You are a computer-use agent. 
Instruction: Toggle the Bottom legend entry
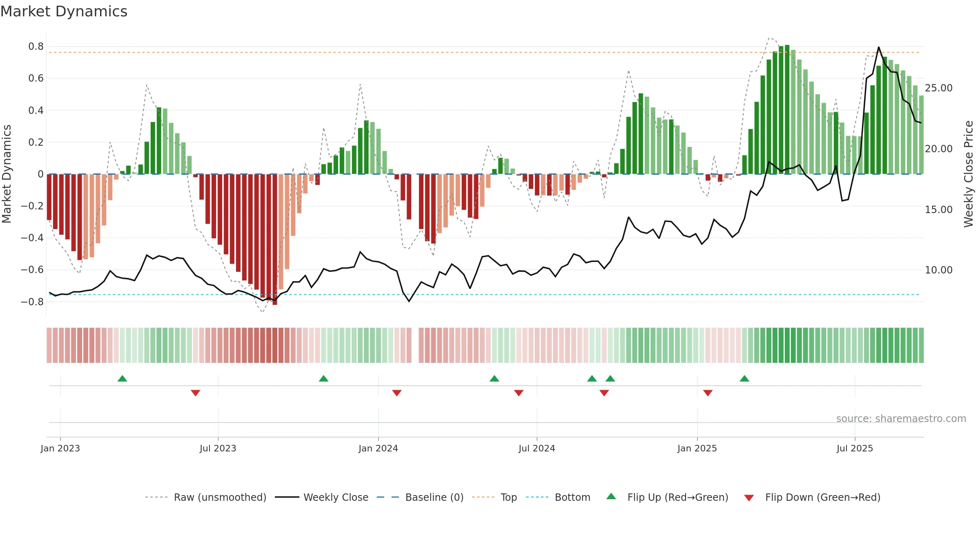(558, 497)
